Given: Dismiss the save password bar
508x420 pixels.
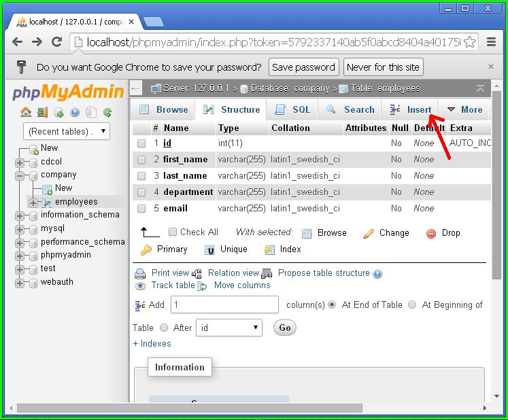Looking at the screenshot, I should click(x=491, y=67).
